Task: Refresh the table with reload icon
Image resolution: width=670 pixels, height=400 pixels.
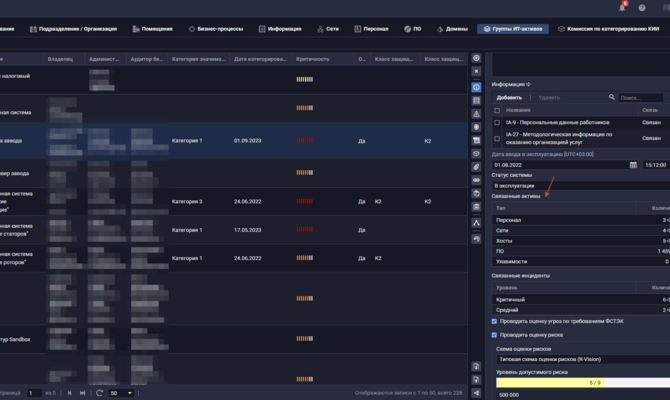Action: point(100,393)
